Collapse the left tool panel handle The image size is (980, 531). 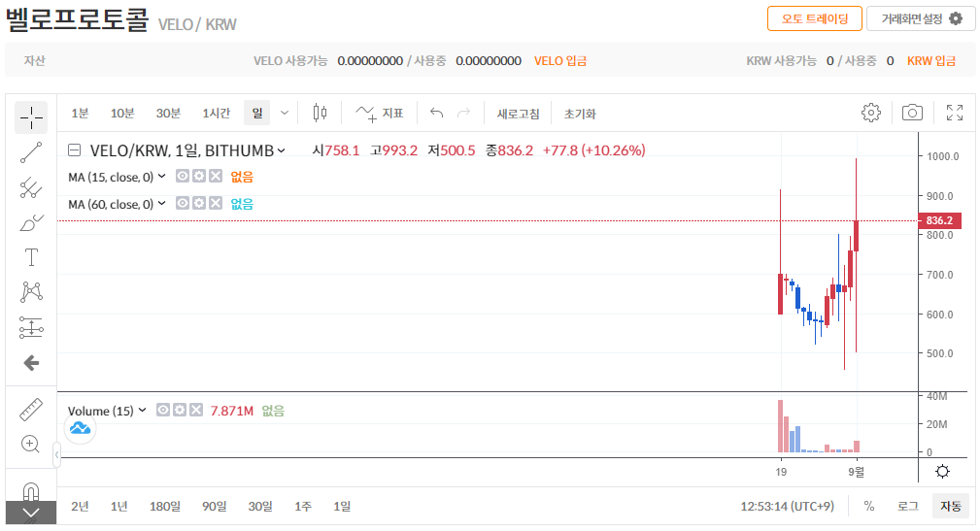point(57,454)
